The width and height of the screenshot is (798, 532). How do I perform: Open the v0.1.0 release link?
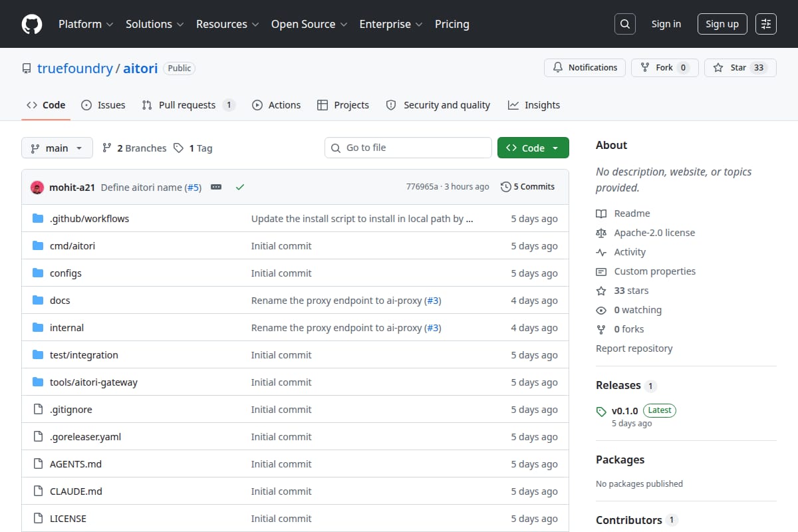(x=624, y=410)
